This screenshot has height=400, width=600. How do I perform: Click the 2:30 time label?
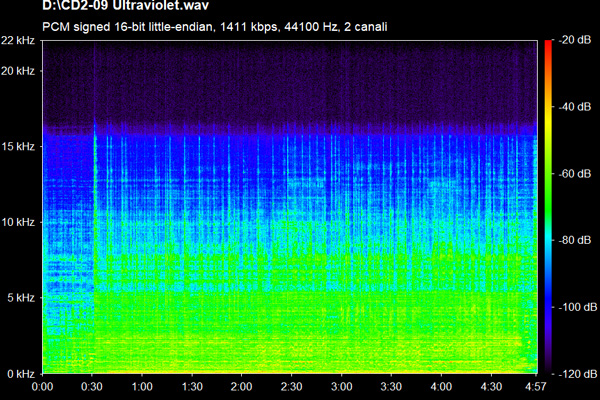pyautogui.click(x=291, y=386)
